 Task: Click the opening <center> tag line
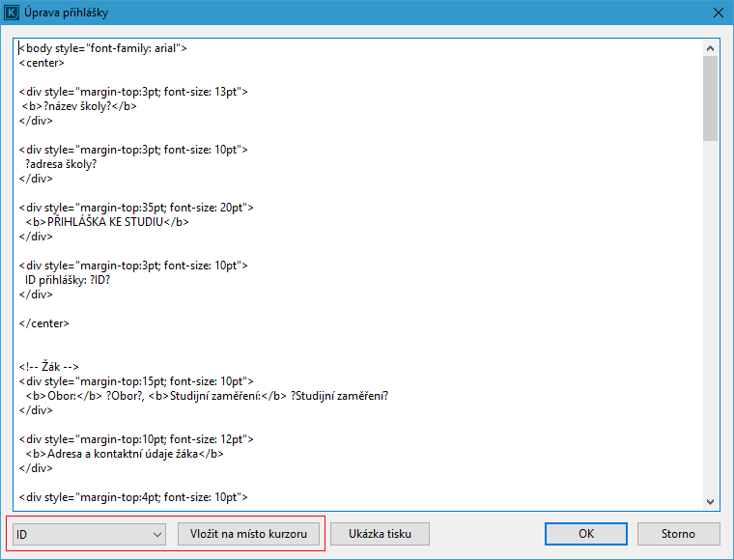(x=42, y=63)
